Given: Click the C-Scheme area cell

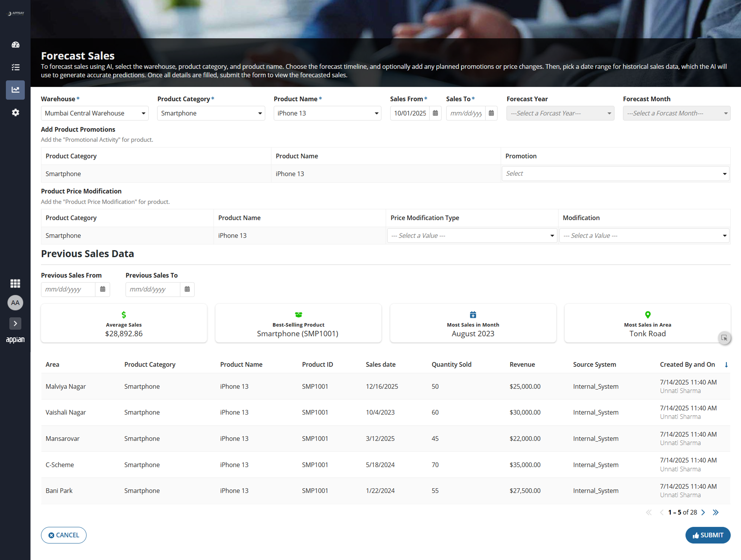Looking at the screenshot, I should 60,464.
